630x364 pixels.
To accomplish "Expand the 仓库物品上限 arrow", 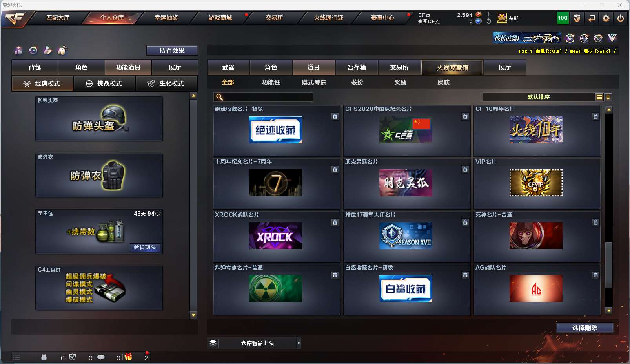I will (299, 343).
